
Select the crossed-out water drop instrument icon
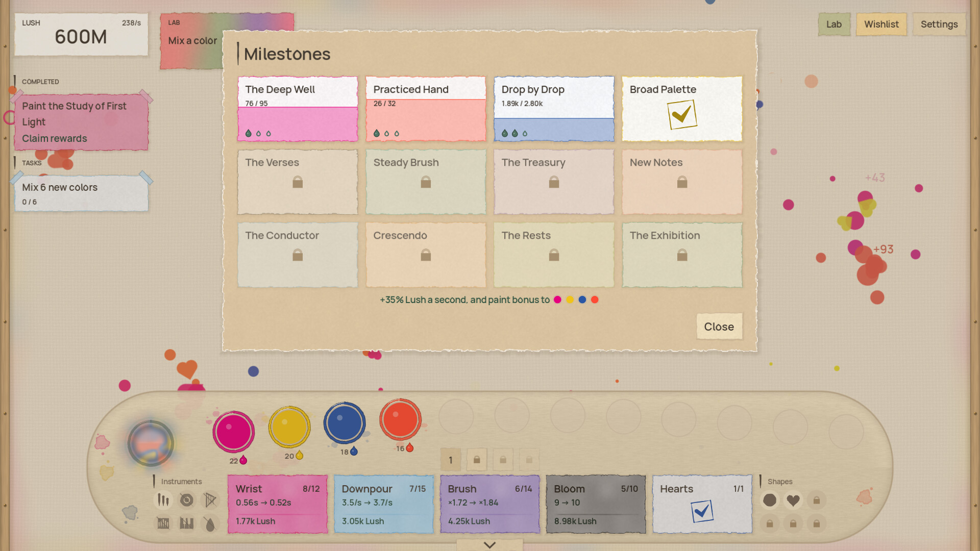pos(210,523)
